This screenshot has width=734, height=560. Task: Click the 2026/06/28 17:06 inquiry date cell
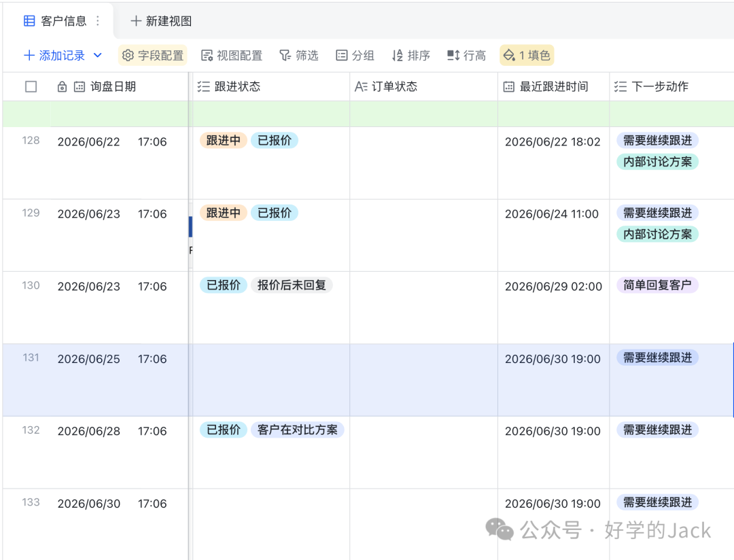tap(119, 453)
